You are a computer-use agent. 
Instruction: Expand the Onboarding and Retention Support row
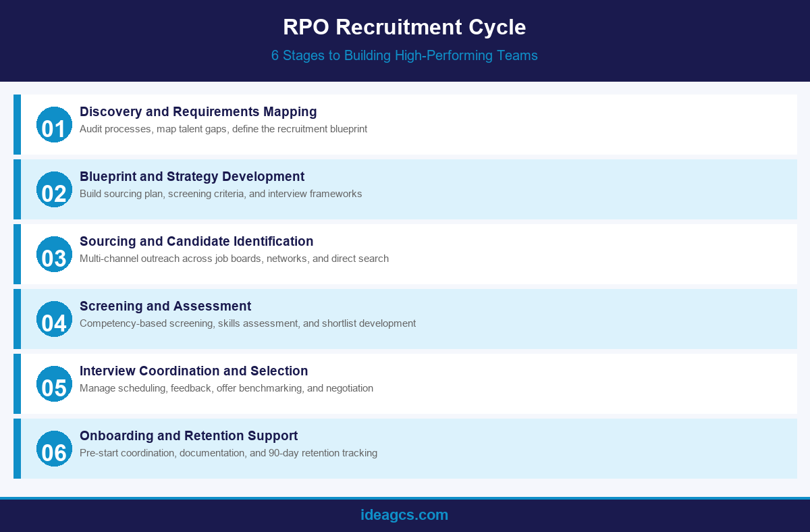click(188, 435)
